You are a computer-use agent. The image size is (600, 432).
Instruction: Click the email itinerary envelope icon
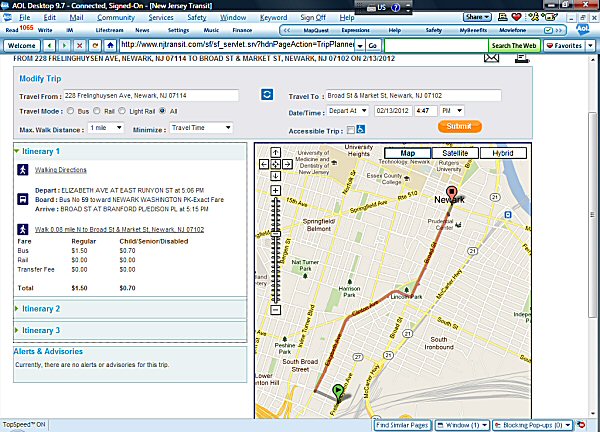pos(491,58)
